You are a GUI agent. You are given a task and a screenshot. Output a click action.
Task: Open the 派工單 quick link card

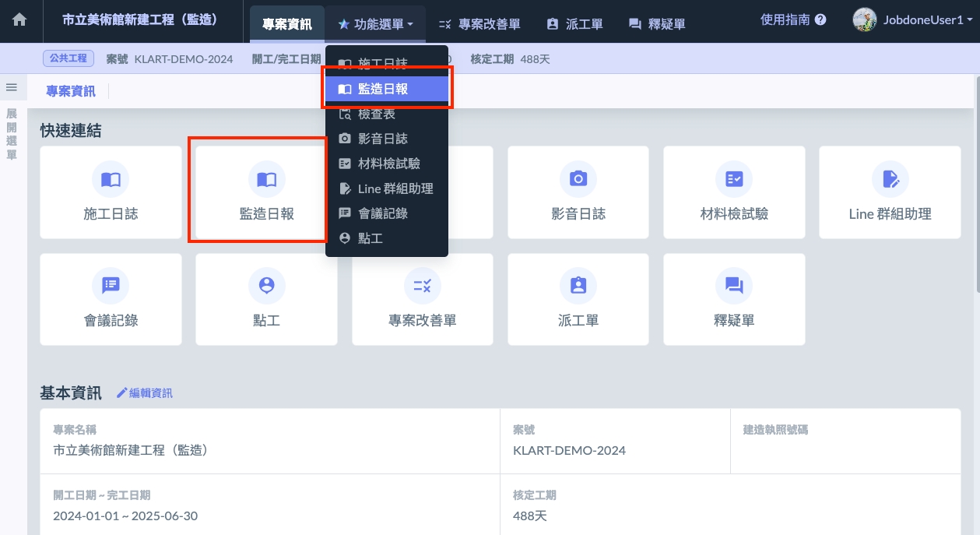[x=578, y=300]
